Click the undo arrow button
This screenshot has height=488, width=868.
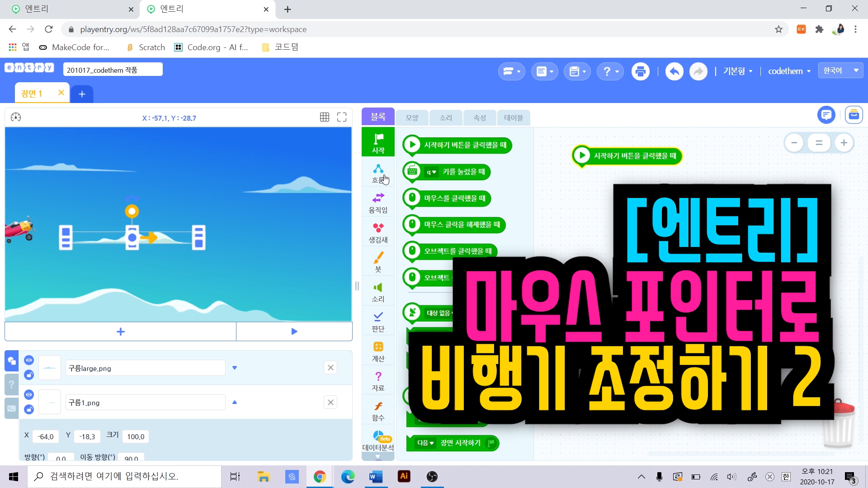(674, 71)
